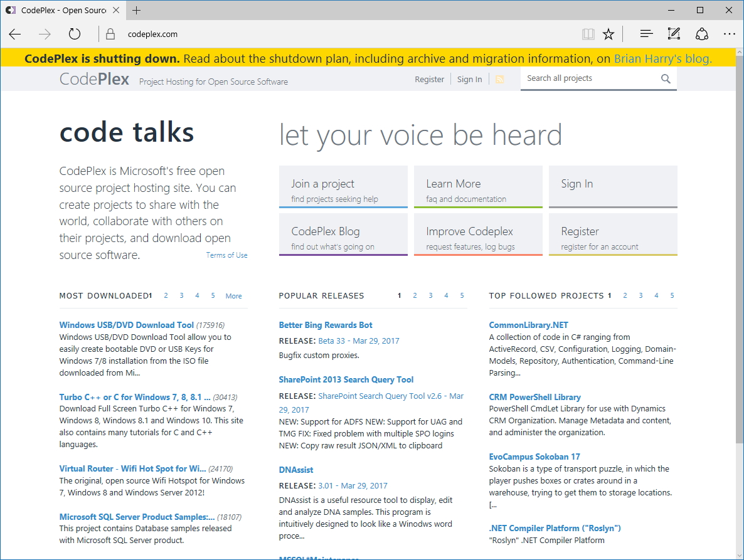Open the Terms of Use link

click(x=227, y=255)
